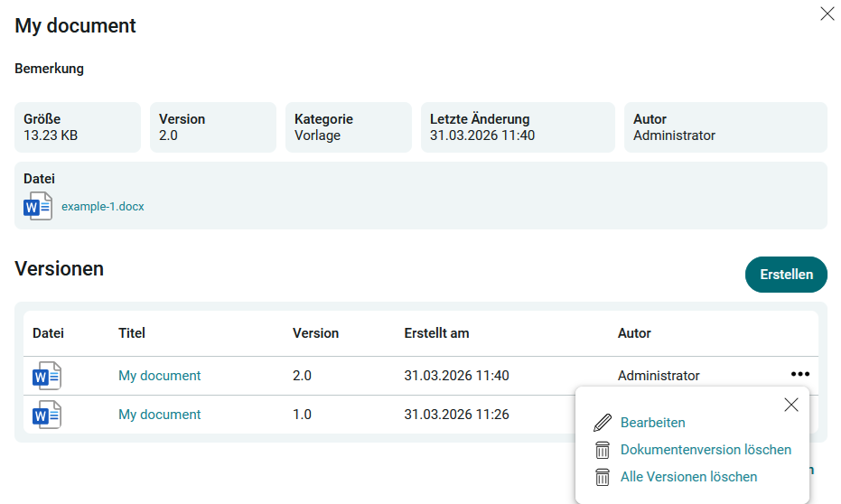The image size is (841, 504).
Task: Click the Word icon beside example-1.docx
Action: click(x=38, y=206)
